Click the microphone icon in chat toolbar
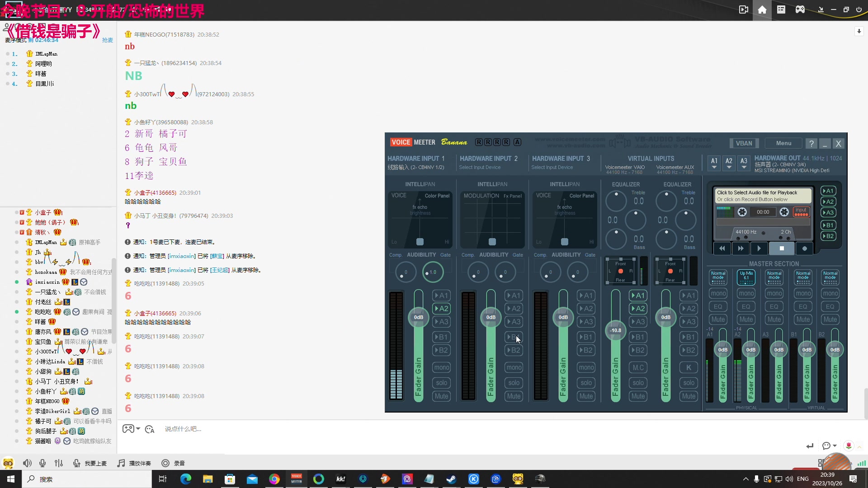Screen dimensions: 868x488 point(42,463)
